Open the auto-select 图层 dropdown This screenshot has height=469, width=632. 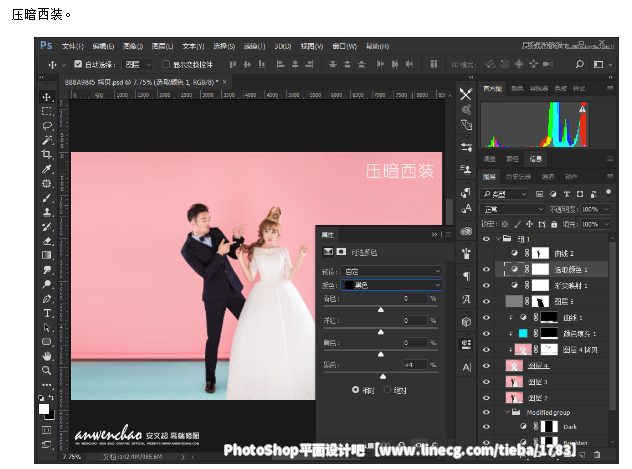click(137, 64)
